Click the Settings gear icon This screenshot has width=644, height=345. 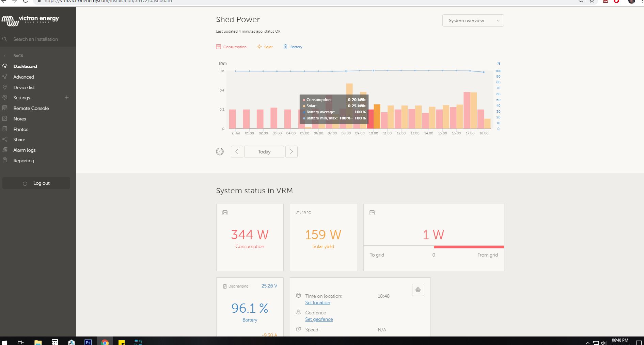click(5, 97)
